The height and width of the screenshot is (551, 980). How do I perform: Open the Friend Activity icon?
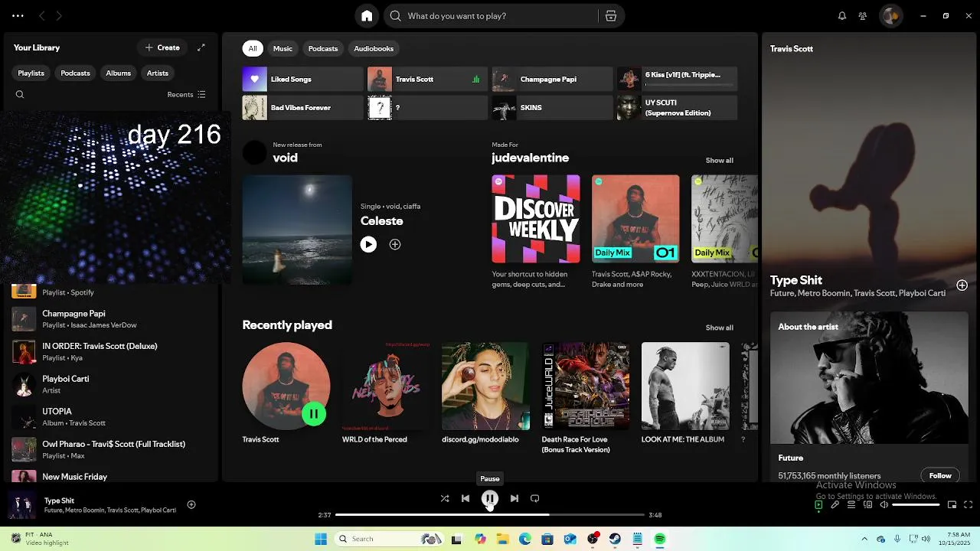[x=863, y=16]
